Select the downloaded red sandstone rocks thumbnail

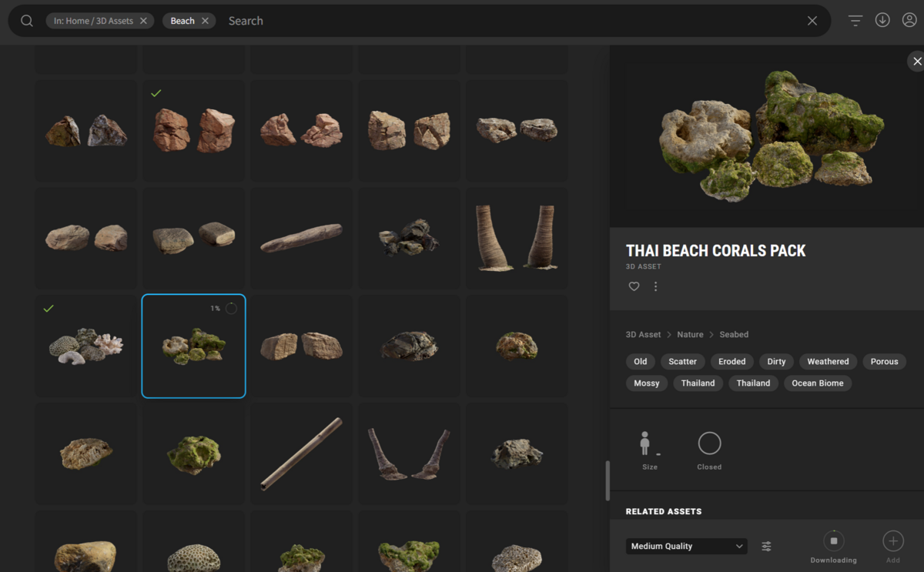tap(193, 131)
